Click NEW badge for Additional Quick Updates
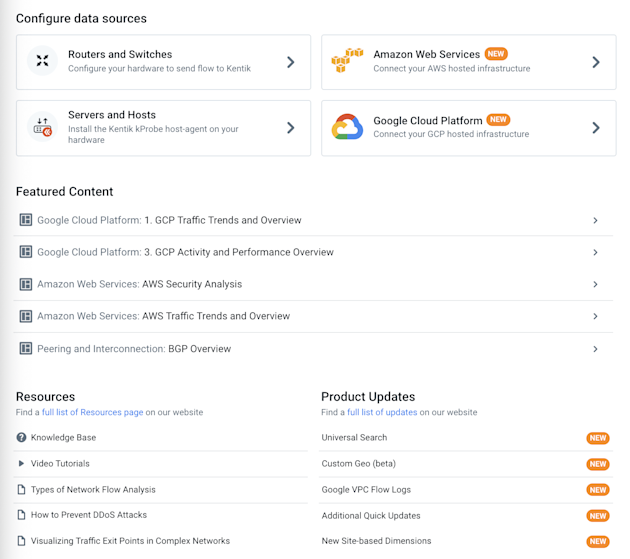Screen dimensions: 630x559 click(x=598, y=516)
